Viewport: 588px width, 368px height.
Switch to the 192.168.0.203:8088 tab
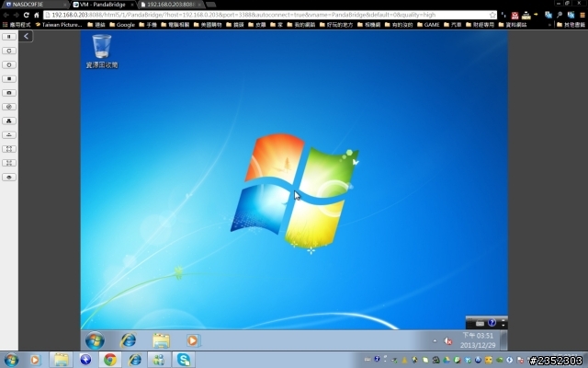tap(171, 5)
